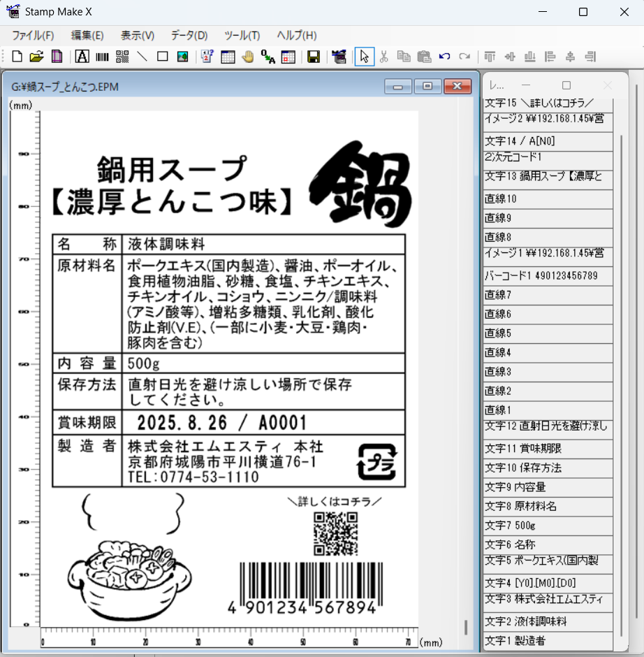Viewport: 644px width, 657px height.
Task: Select layer 直線5
Action: coord(548,333)
